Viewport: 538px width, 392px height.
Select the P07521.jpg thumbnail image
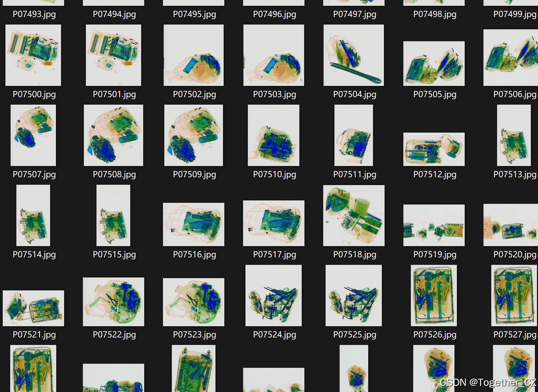point(33,308)
